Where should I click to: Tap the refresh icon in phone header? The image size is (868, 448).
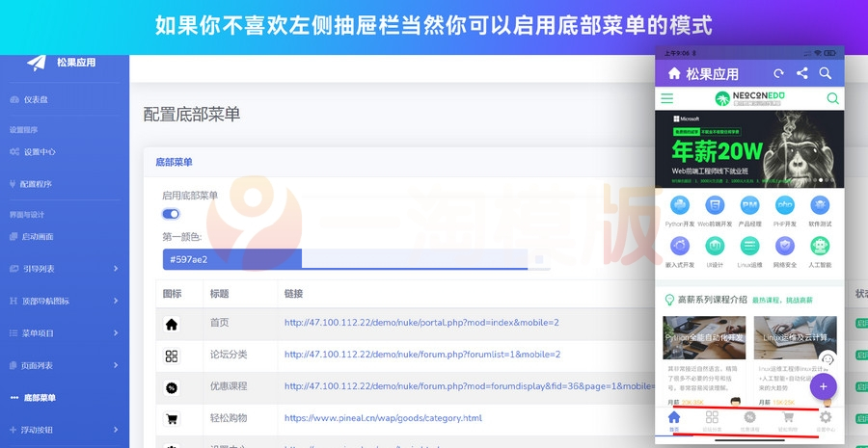coord(778,73)
